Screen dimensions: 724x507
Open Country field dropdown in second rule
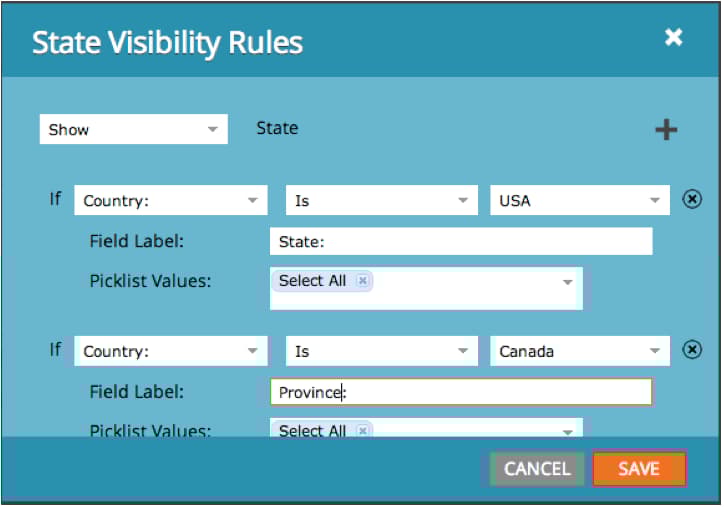[170, 351]
